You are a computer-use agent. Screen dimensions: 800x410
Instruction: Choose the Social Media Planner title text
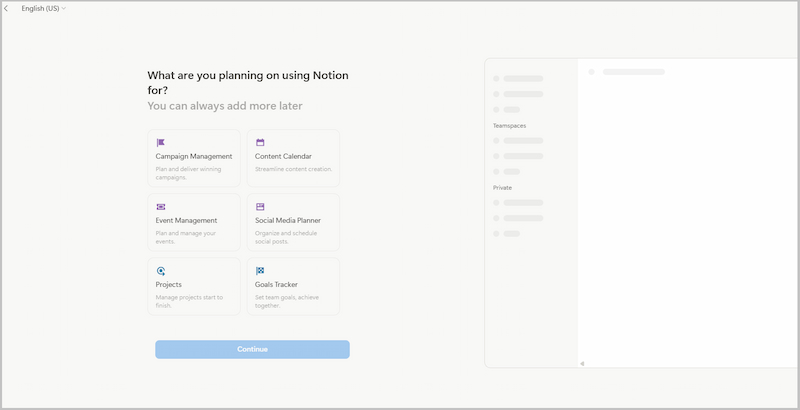(x=288, y=221)
